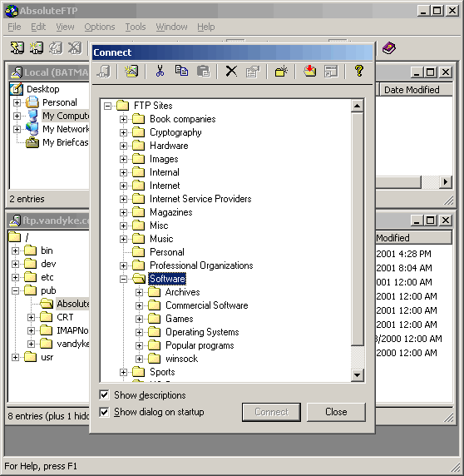
Task: Click the yellow question mark Help icon
Action: (x=359, y=71)
